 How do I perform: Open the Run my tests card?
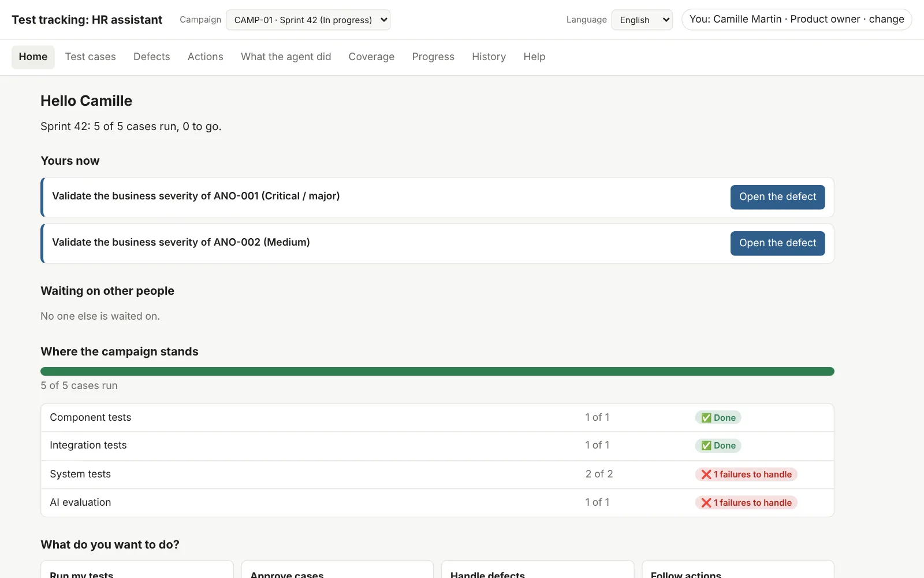coord(137,569)
